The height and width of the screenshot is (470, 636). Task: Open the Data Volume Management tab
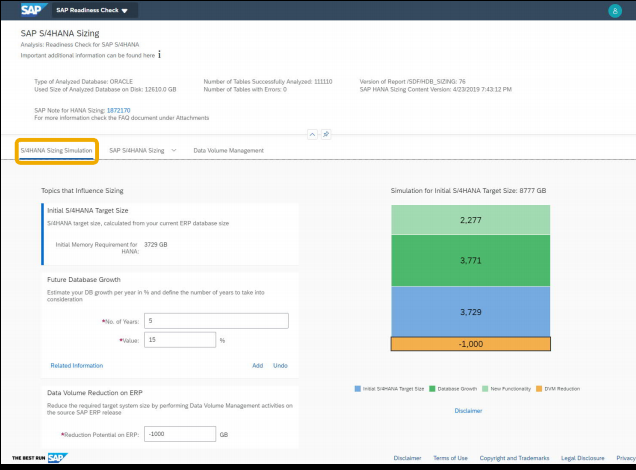pyautogui.click(x=228, y=150)
